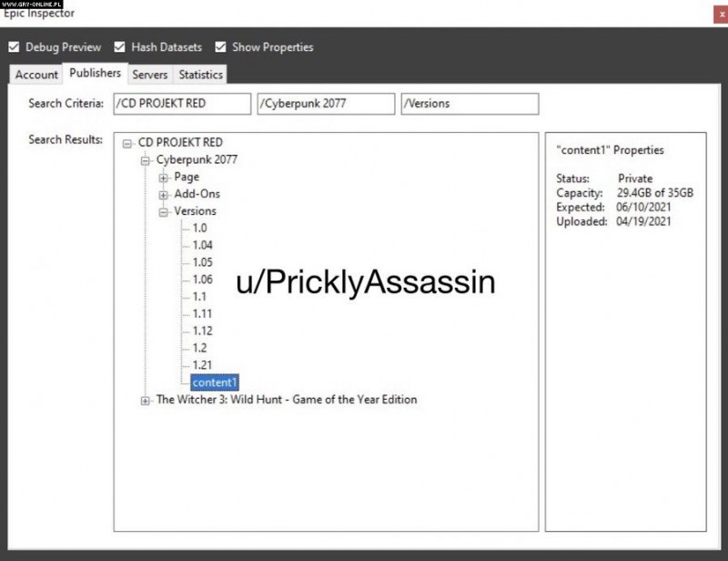
Task: Select the Add-Ons tree item
Action: [x=197, y=194]
